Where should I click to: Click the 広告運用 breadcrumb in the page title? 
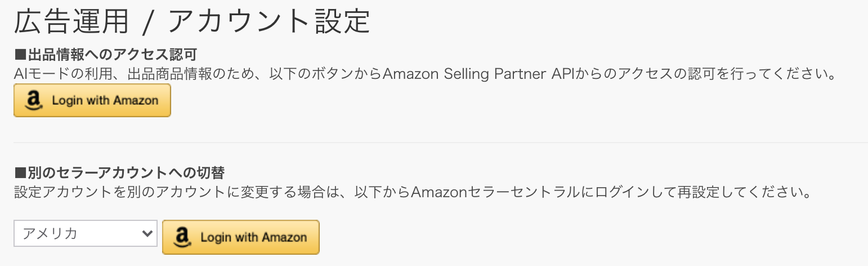[x=71, y=23]
